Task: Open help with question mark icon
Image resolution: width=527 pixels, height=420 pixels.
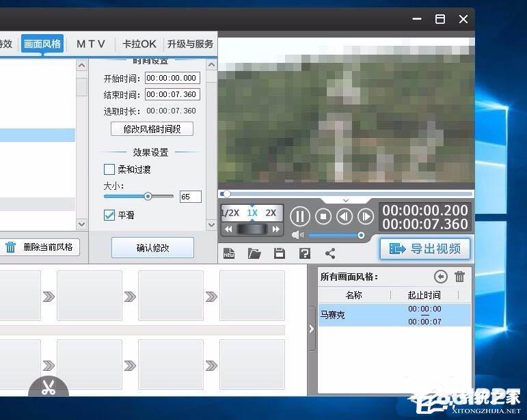Action: [305, 253]
